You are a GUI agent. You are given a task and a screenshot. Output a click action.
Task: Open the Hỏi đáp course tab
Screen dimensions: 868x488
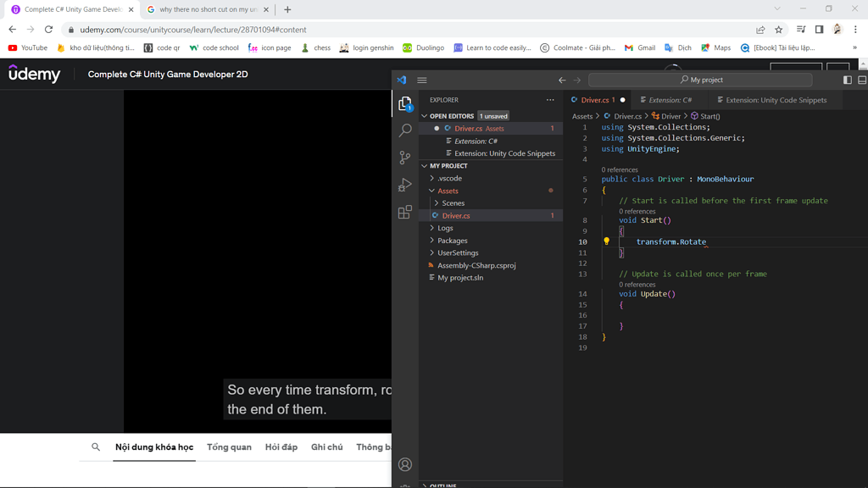pos(281,446)
